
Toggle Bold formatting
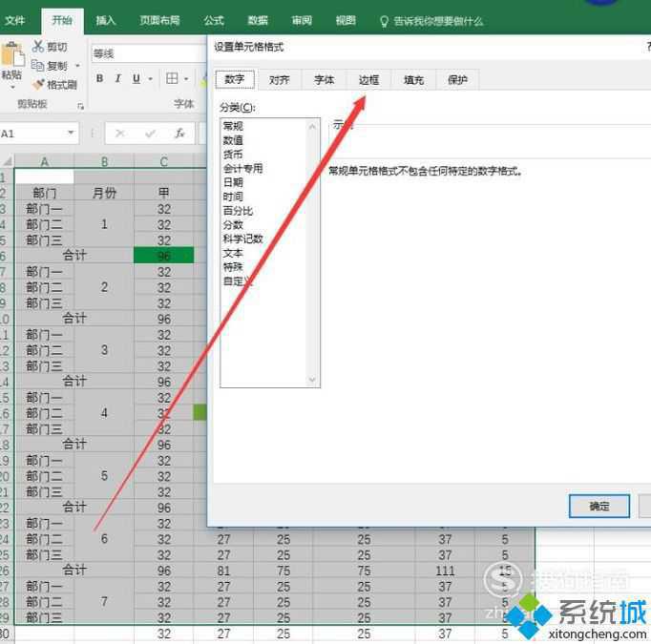pos(99,78)
